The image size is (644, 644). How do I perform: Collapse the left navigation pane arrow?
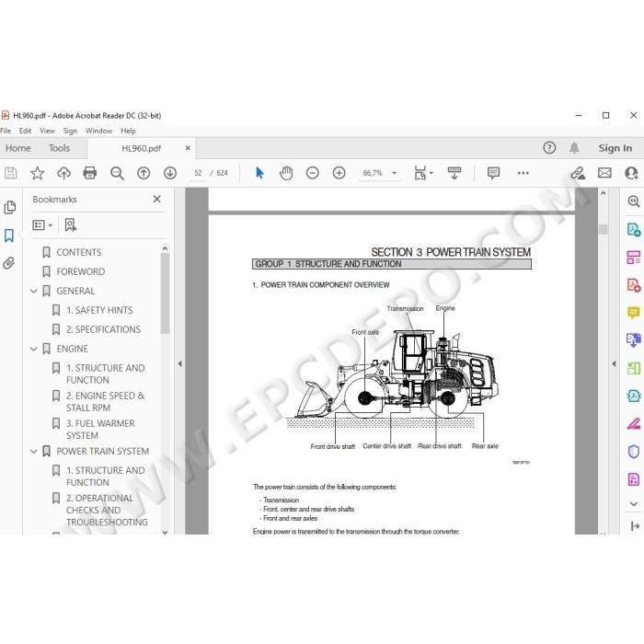[x=180, y=363]
